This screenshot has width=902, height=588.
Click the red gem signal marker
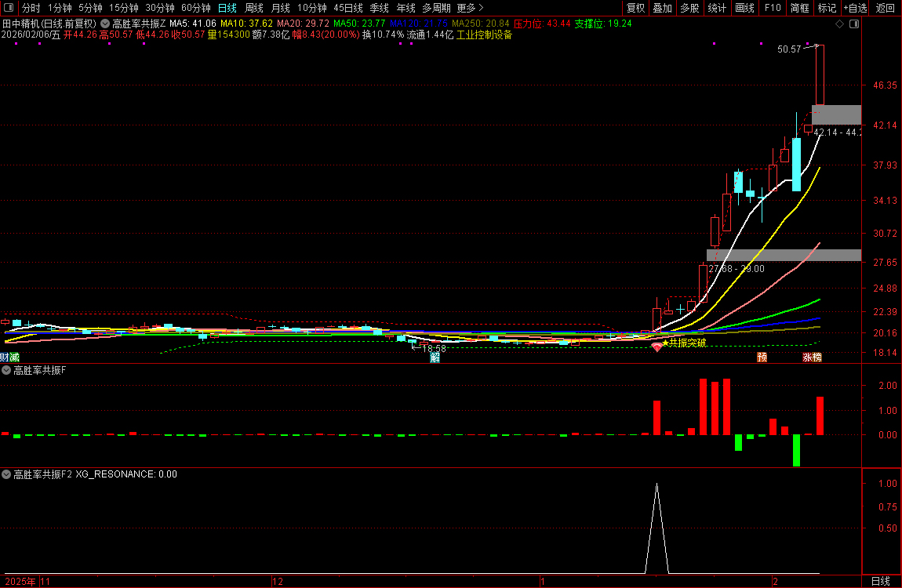point(657,347)
